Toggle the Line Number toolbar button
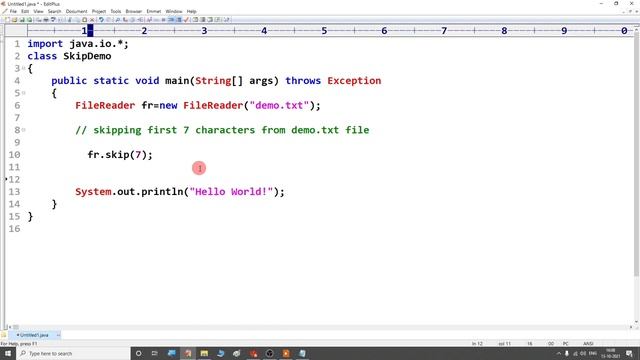The width and height of the screenshot is (640, 360). point(179,20)
